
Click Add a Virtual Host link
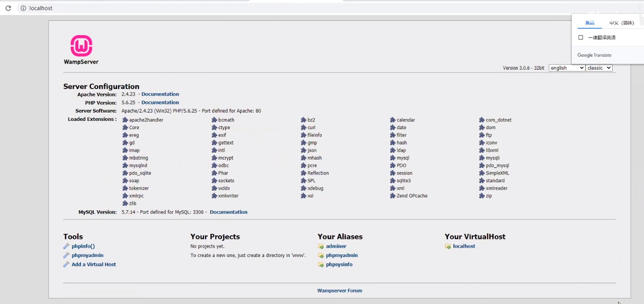94,265
